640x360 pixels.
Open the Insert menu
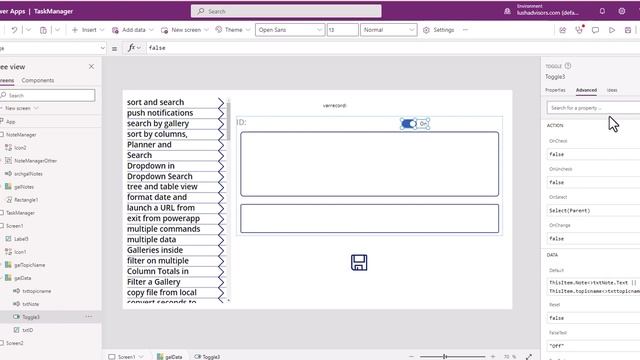88,30
